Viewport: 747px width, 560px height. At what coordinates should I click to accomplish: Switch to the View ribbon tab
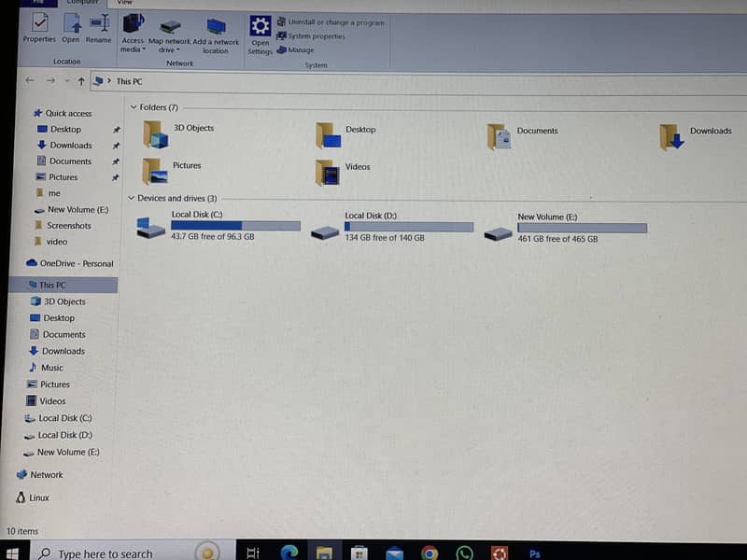coord(124,4)
